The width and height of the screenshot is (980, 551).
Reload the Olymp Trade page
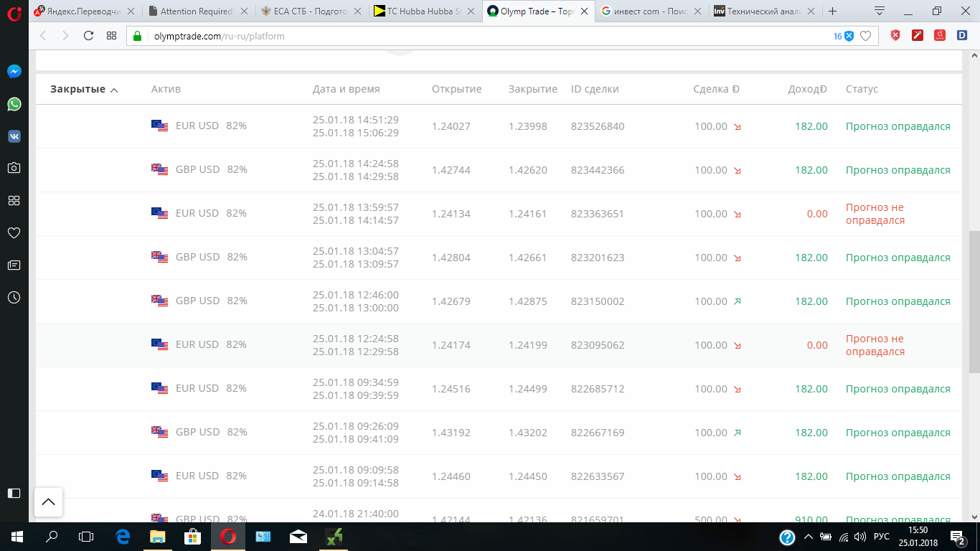[88, 36]
